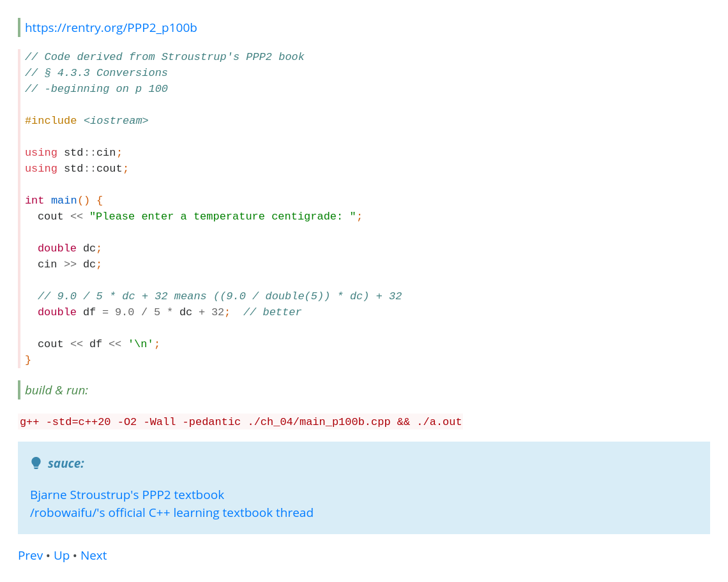Click the 'sauce:' heading text
Viewport: 728px width, 582px height.
click(x=66, y=463)
